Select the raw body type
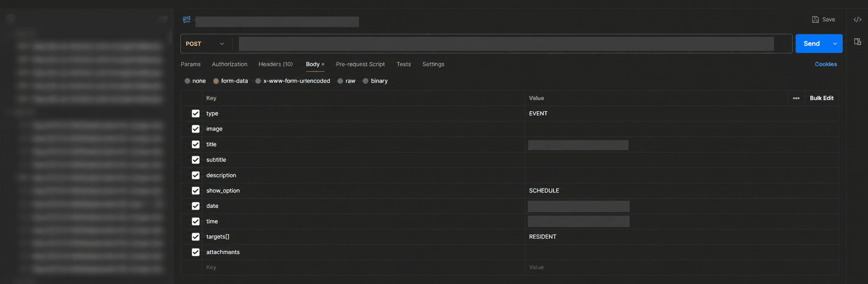 pos(340,81)
